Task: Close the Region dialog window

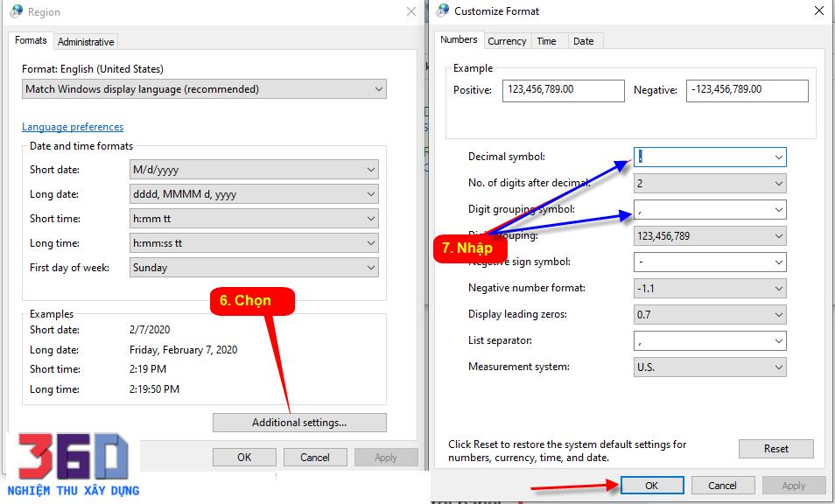Action: [x=411, y=12]
